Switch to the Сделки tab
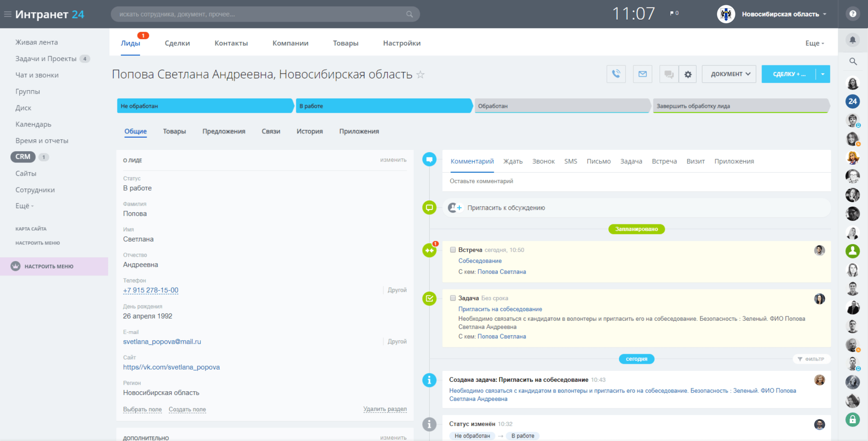Viewport: 868px width, 441px height. (177, 43)
